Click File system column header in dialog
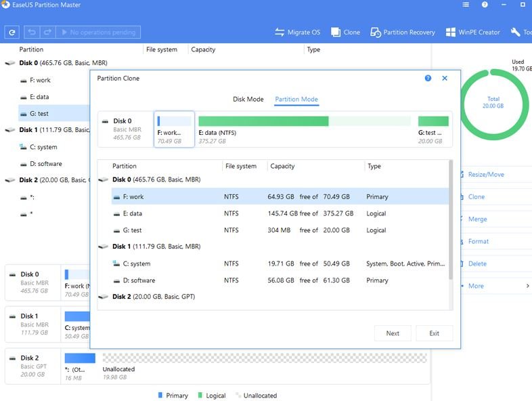This screenshot has width=532, height=401. coord(241,166)
